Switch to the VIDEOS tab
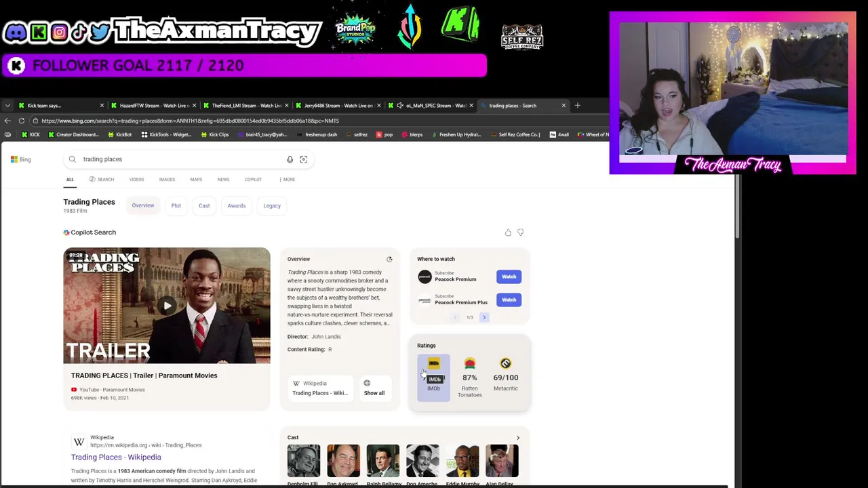868x488 pixels. coord(136,180)
